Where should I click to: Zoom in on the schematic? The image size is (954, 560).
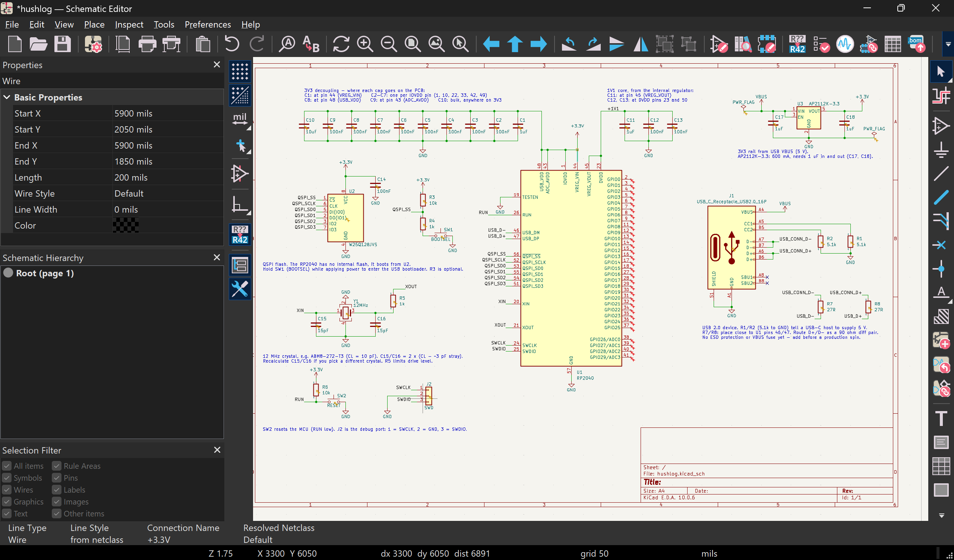pyautogui.click(x=365, y=44)
